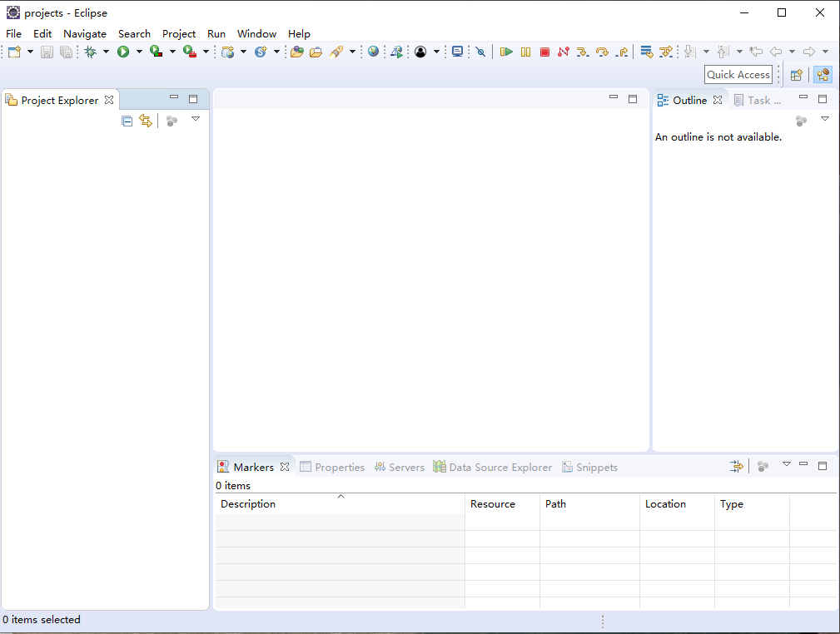Click the Save disk icon

tap(47, 52)
